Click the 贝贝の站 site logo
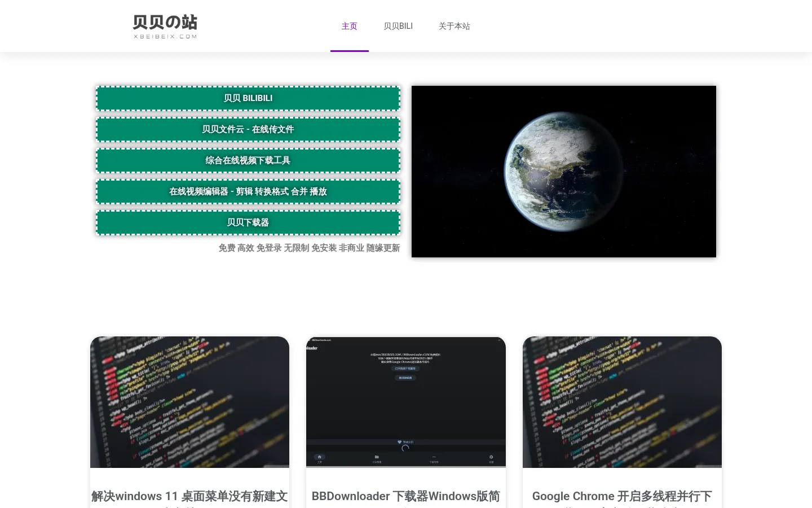The width and height of the screenshot is (812, 508). 165,27
